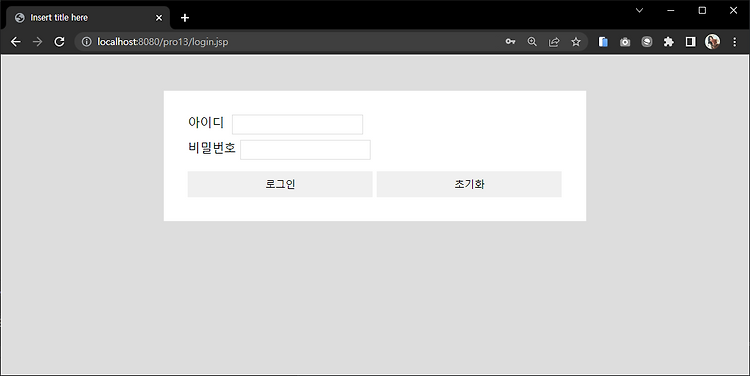Screen dimensions: 750x376
Task: Minimize the browser window
Action: coord(671,11)
